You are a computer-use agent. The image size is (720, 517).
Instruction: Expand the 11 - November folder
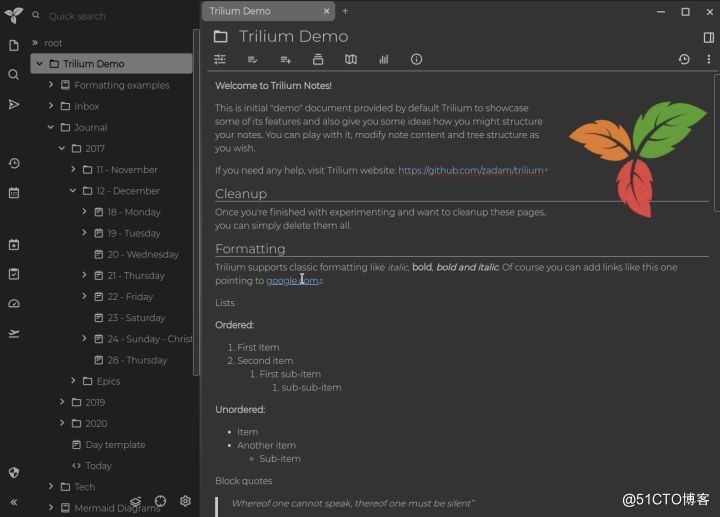coord(73,169)
